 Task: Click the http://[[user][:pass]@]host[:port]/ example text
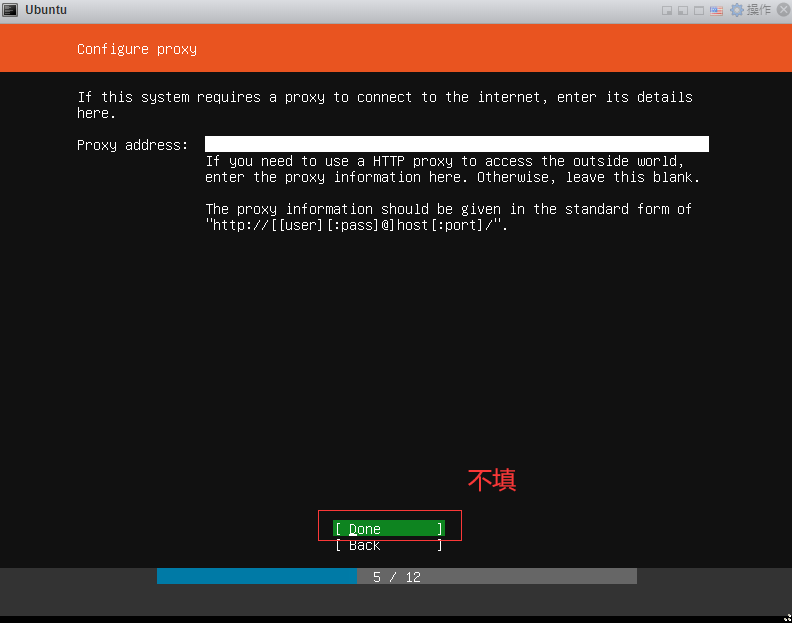click(357, 225)
